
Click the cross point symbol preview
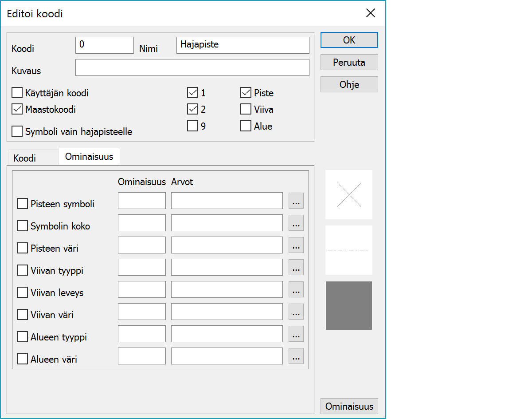click(349, 194)
